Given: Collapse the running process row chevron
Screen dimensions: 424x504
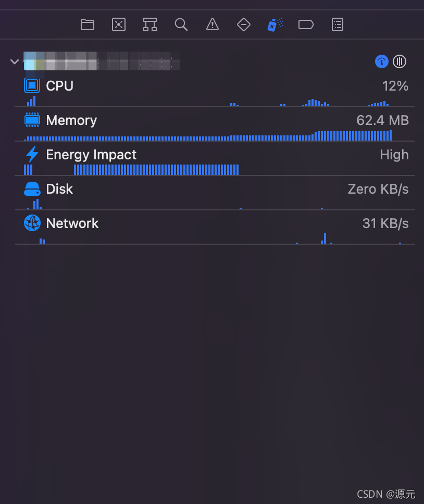Looking at the screenshot, I should [x=14, y=61].
